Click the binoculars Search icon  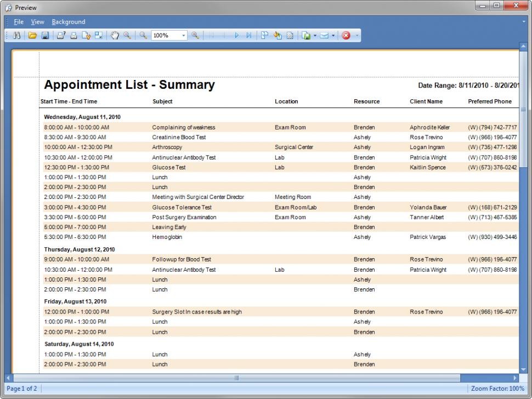click(x=16, y=35)
